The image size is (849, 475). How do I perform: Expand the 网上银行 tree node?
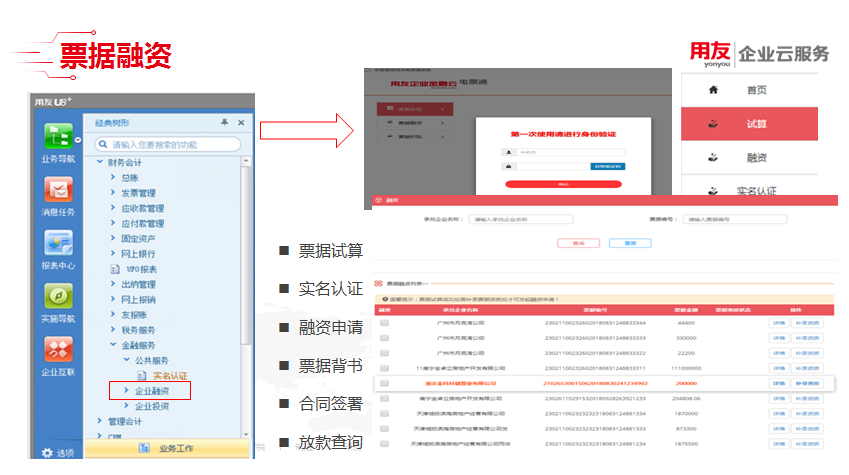pyautogui.click(x=113, y=252)
